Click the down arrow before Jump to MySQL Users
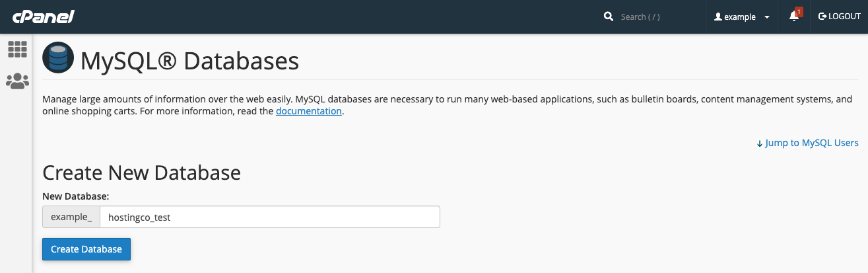Image resolution: width=868 pixels, height=273 pixels. click(760, 143)
